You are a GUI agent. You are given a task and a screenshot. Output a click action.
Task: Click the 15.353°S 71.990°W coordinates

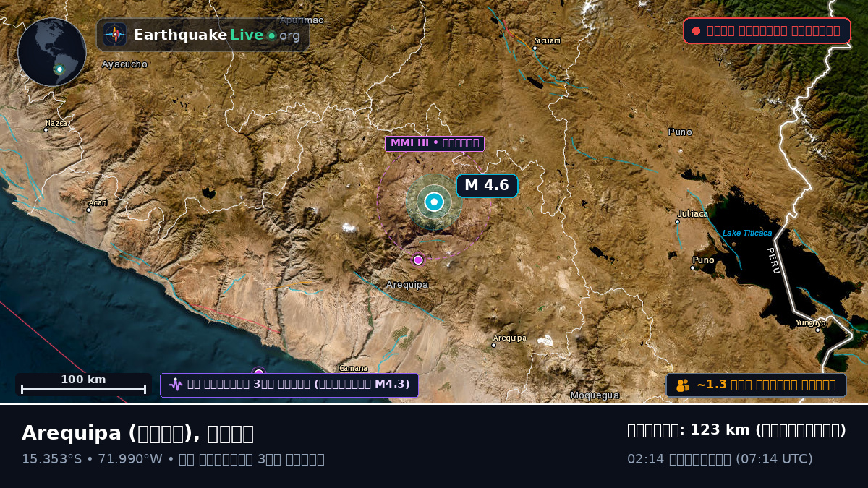93,459
